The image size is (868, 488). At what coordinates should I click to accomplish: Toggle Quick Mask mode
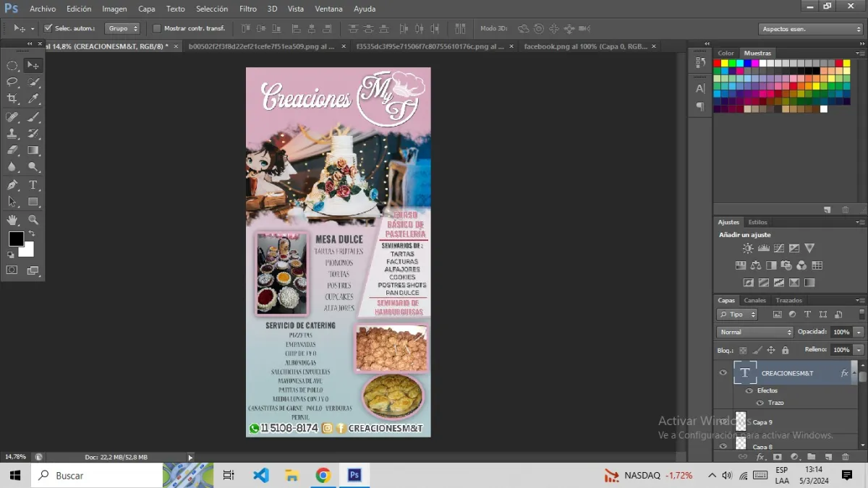pyautogui.click(x=12, y=270)
